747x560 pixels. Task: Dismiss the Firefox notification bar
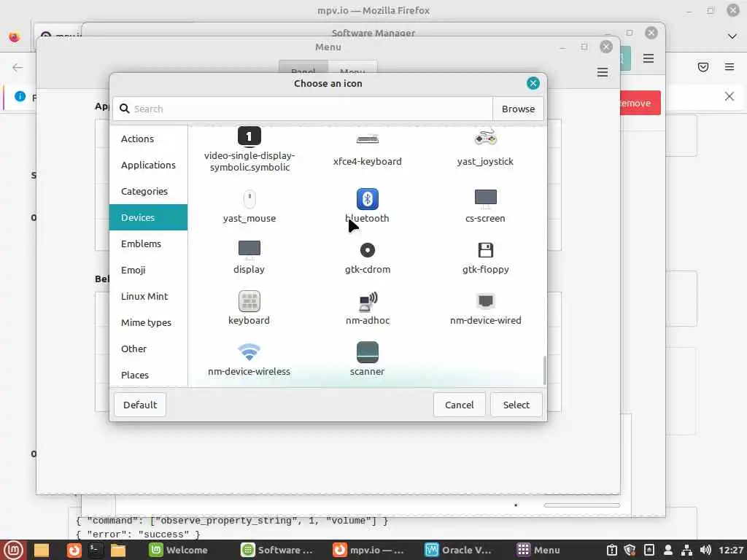[729, 96]
